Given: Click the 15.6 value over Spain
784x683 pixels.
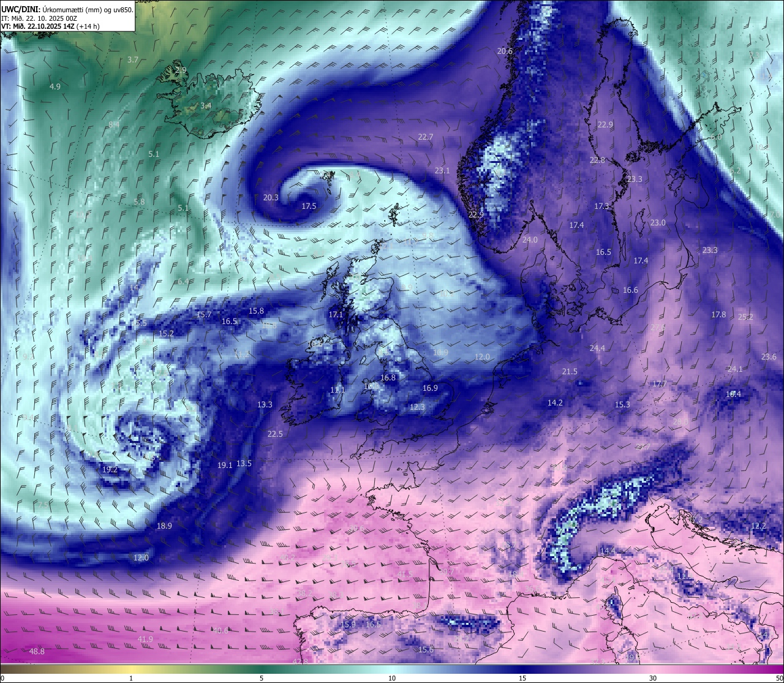Looking at the screenshot, I should [426, 650].
